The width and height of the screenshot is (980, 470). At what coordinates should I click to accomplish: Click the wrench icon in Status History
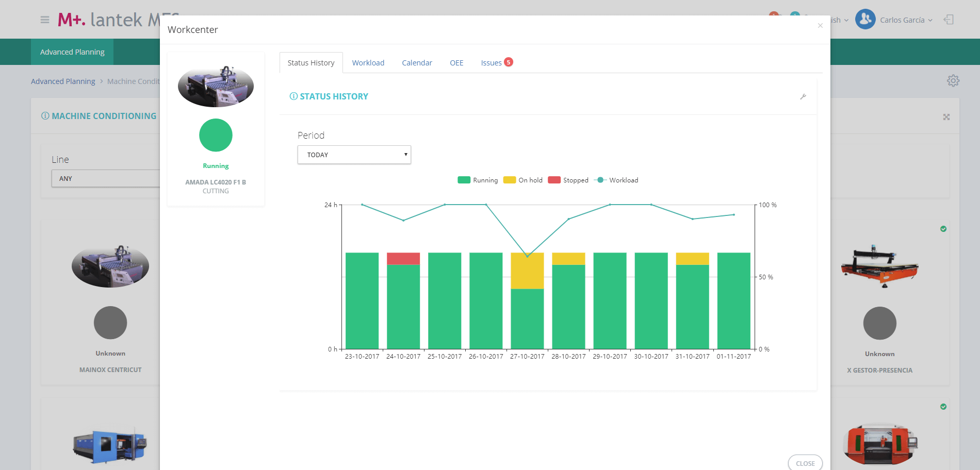[803, 97]
